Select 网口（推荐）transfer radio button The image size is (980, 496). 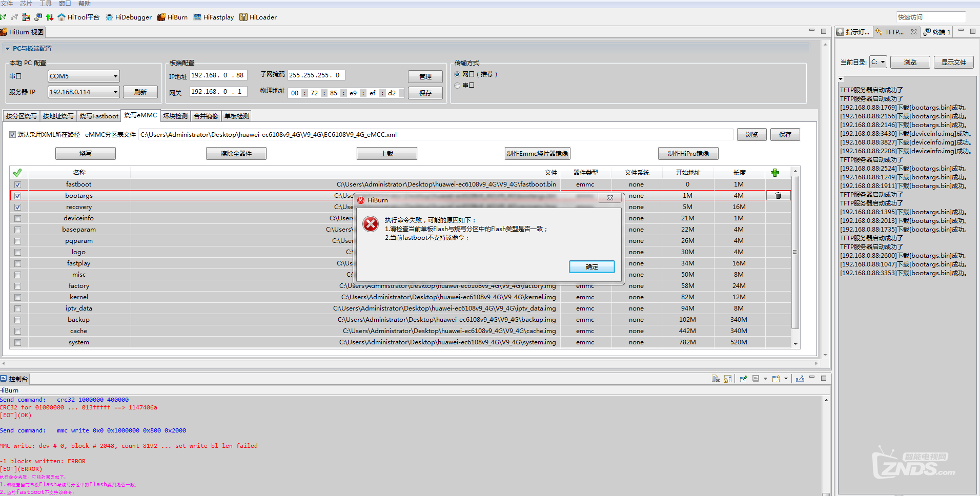coord(457,74)
